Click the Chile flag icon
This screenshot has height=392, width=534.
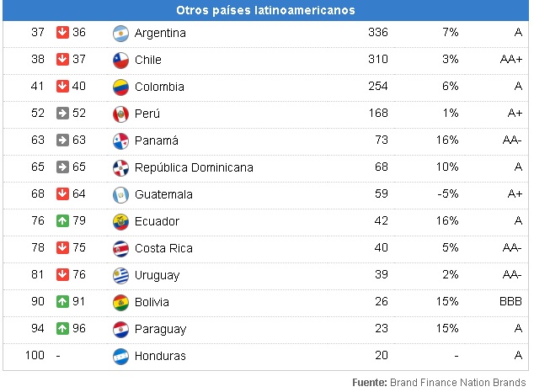(x=120, y=61)
